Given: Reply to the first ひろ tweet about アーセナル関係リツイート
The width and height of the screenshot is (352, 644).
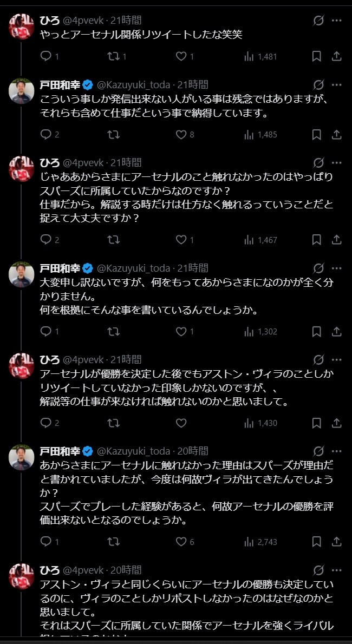Looking at the screenshot, I should [x=45, y=56].
